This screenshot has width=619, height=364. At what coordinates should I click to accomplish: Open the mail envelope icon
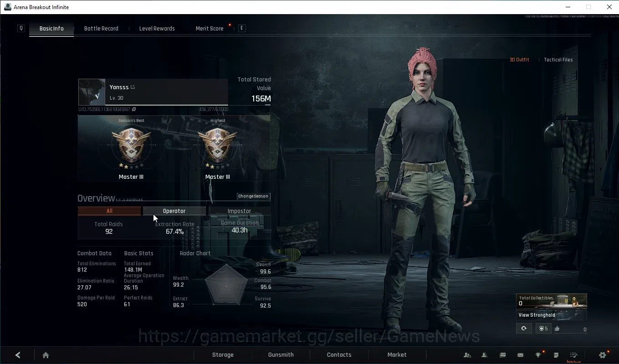pyautogui.click(x=520, y=355)
